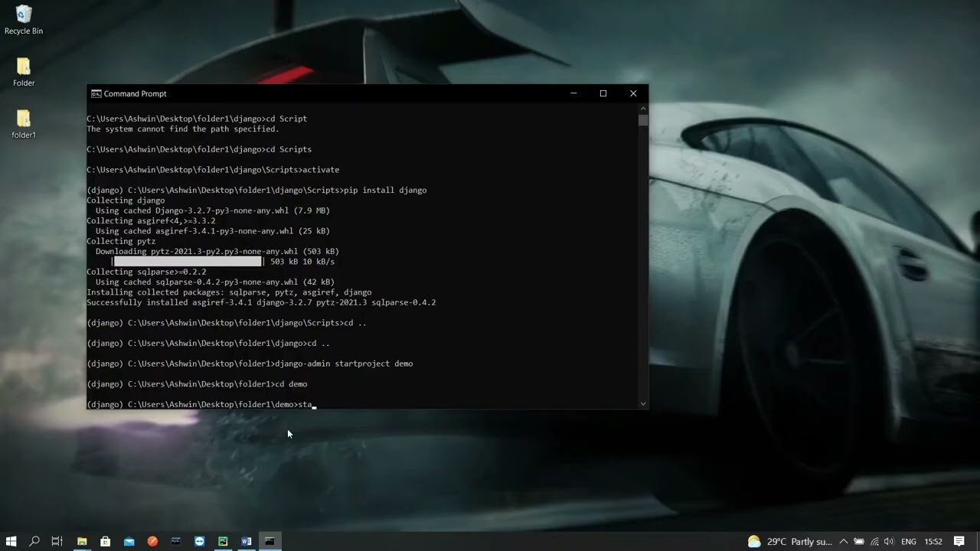Open the Recycle Bin desktop icon
The image size is (980, 551).
[24, 21]
